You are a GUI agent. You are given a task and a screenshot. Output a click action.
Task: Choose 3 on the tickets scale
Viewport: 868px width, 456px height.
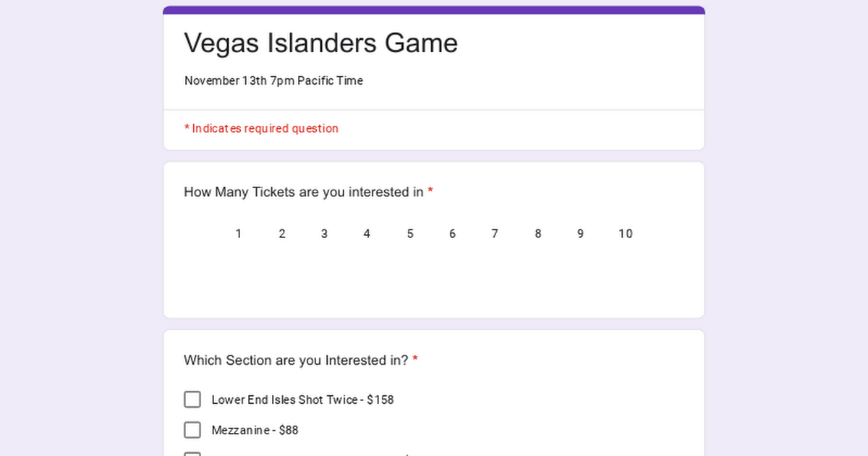[x=324, y=234]
